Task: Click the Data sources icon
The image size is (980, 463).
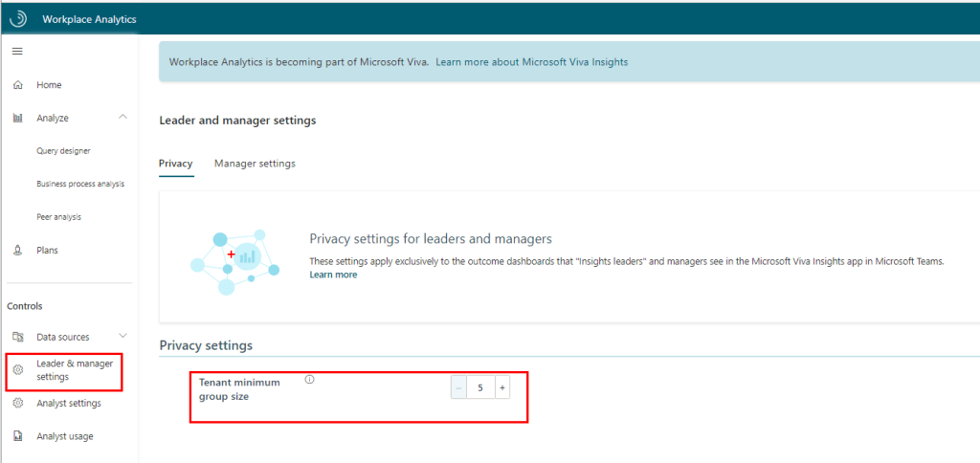Action: pos(17,337)
